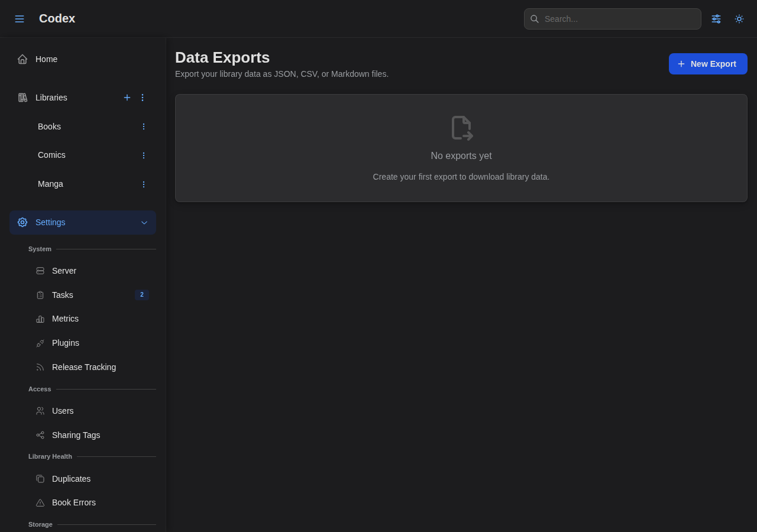Click the Release Tracking feed icon
This screenshot has width=757, height=532.
pos(40,367)
